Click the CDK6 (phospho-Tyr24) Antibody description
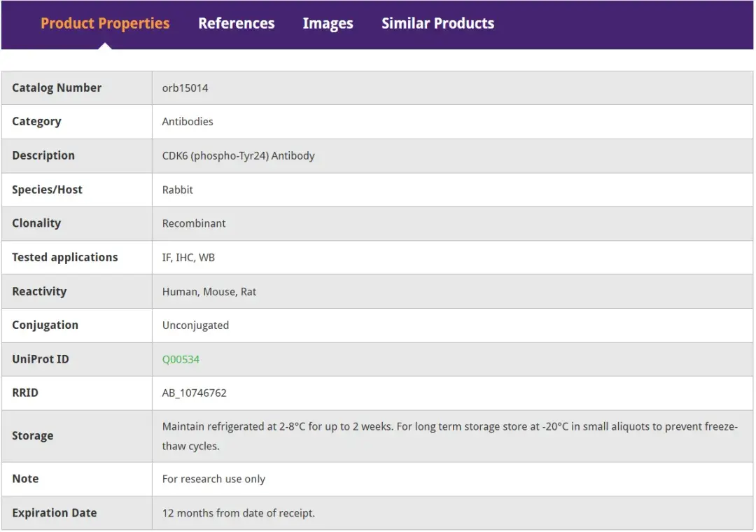 pos(238,155)
